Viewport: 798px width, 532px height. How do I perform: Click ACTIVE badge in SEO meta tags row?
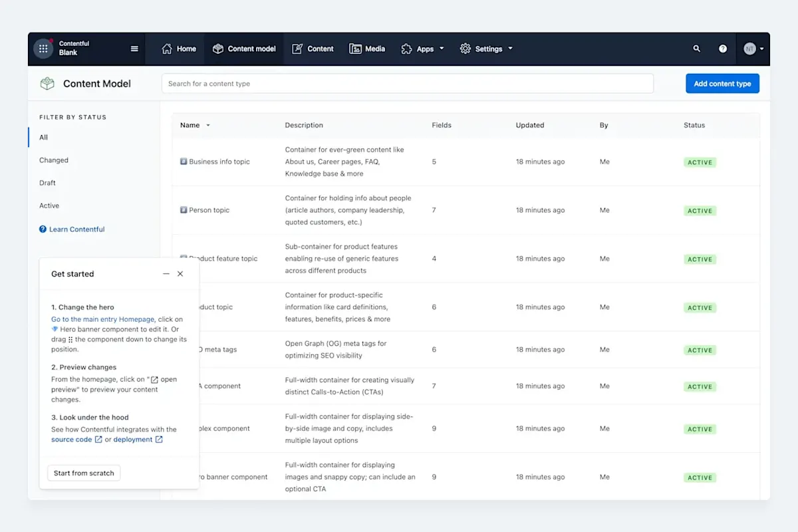click(700, 350)
